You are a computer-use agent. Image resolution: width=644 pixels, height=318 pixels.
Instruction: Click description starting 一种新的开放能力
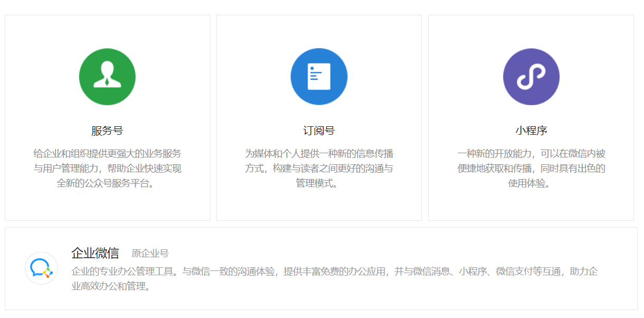531,169
